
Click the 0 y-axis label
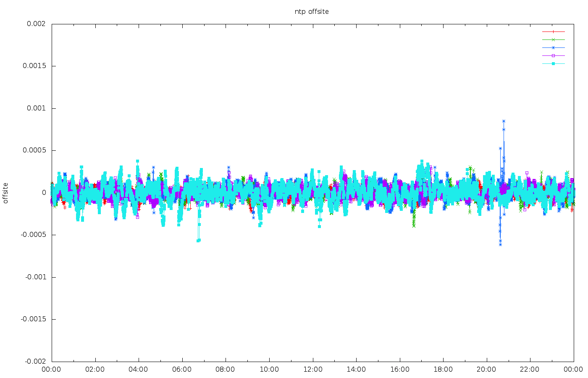click(x=44, y=193)
